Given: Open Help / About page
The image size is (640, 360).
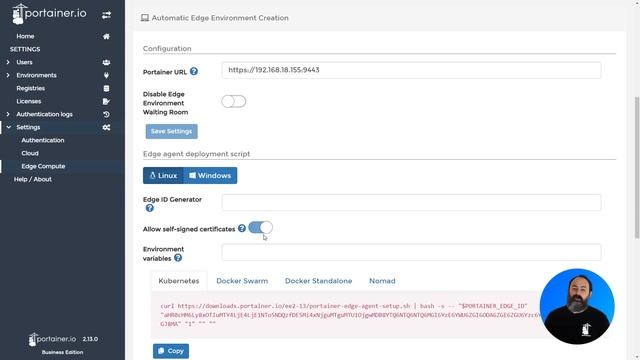Looking at the screenshot, I should tap(33, 179).
